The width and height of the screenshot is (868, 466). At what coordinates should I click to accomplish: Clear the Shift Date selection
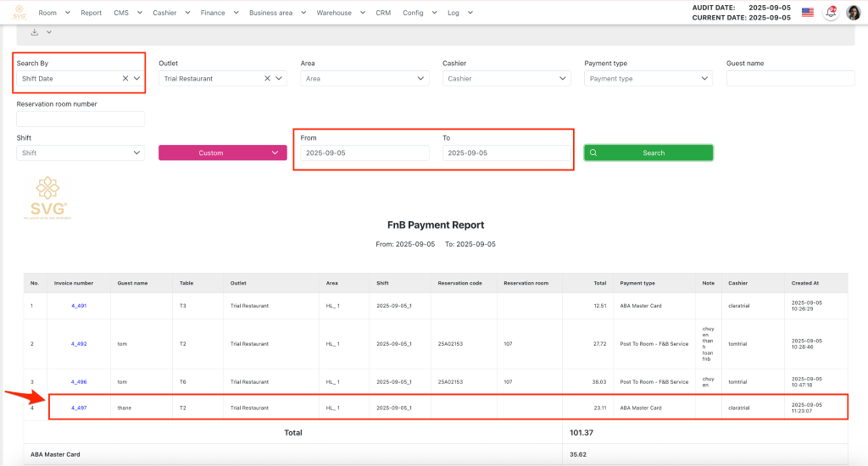(125, 79)
